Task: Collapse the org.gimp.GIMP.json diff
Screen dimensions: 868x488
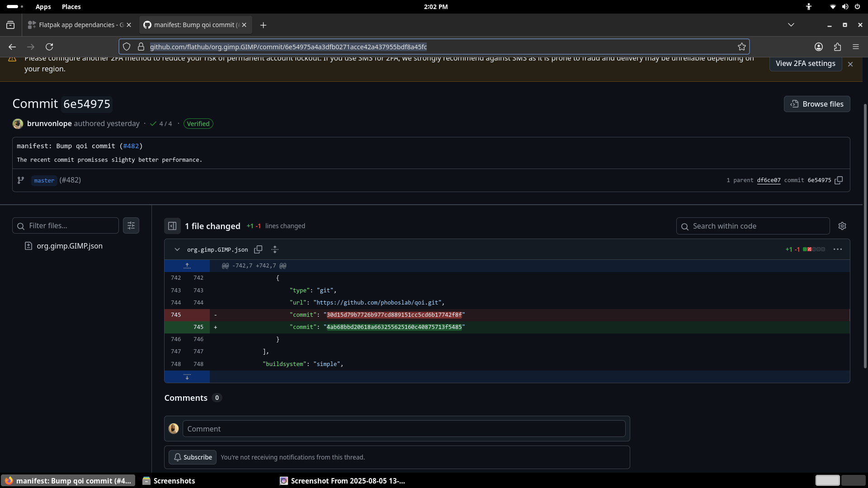Action: (177, 249)
